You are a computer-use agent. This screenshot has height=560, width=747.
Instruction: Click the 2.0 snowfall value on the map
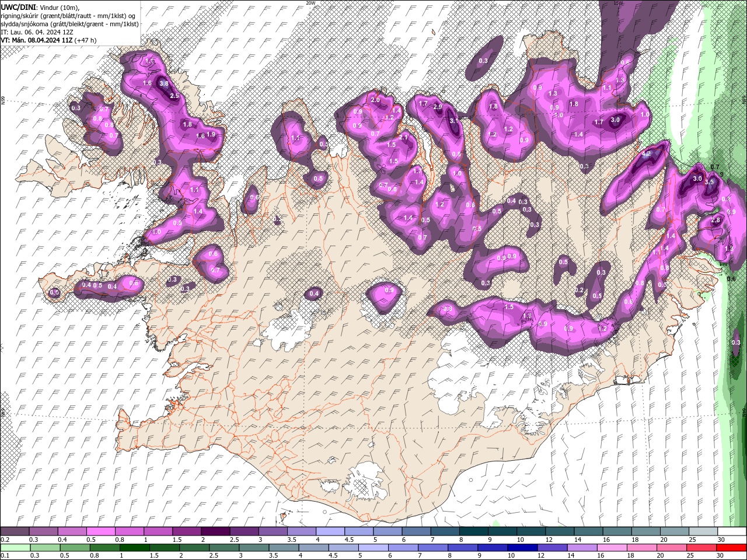375,100
